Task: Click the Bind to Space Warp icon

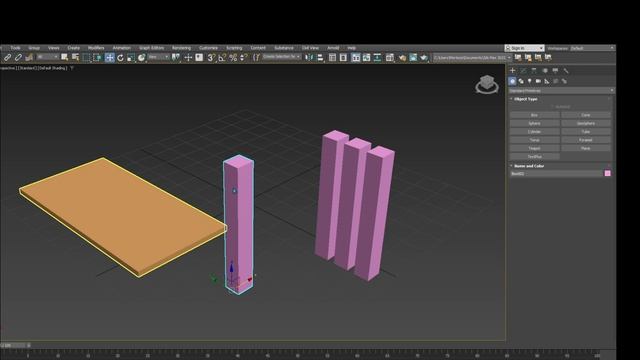Action: click(29, 58)
